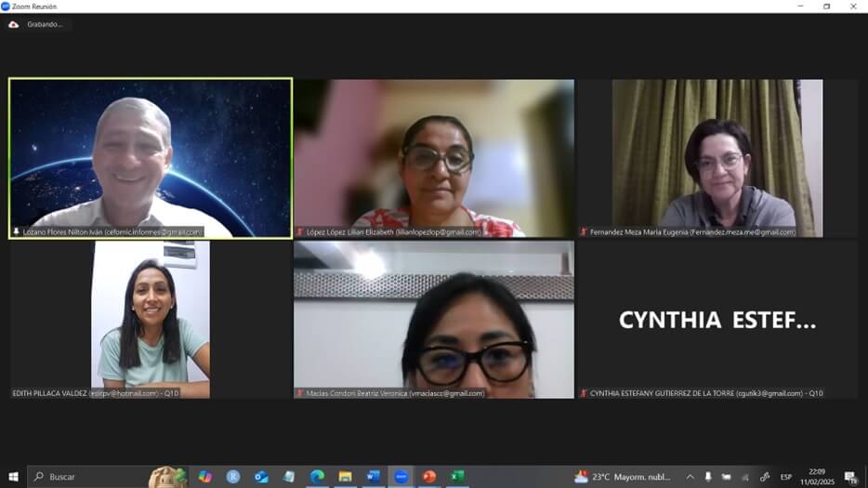This screenshot has width=868, height=488.
Task: Expand hidden system tray icons chevron
Action: (x=690, y=477)
